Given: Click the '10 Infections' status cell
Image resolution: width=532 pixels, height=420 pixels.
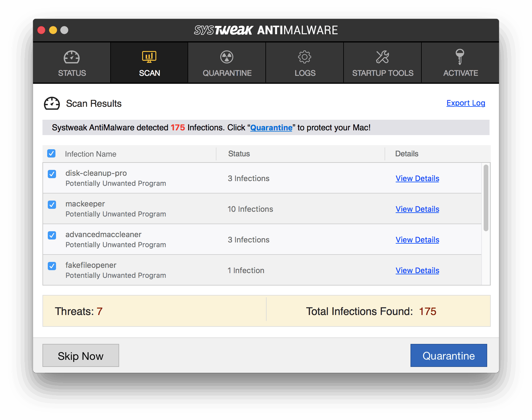Looking at the screenshot, I should tap(250, 209).
